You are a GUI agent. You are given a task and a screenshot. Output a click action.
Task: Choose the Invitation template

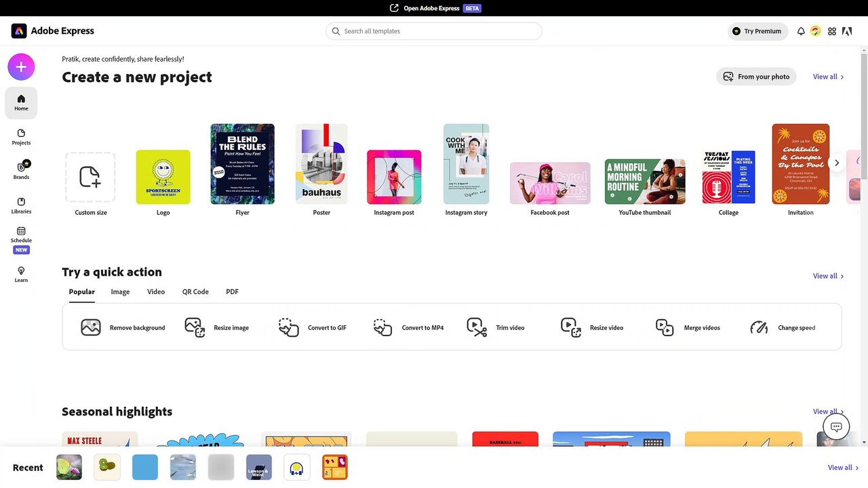coord(801,164)
